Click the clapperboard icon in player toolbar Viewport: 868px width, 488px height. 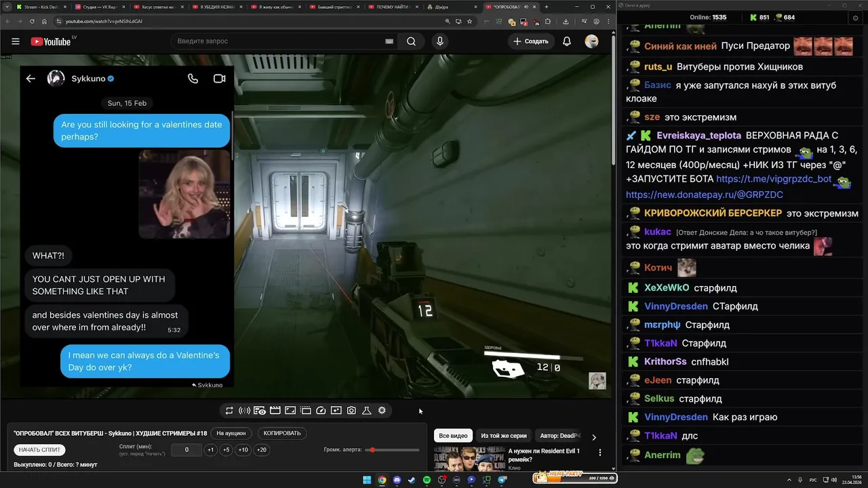pos(275,410)
